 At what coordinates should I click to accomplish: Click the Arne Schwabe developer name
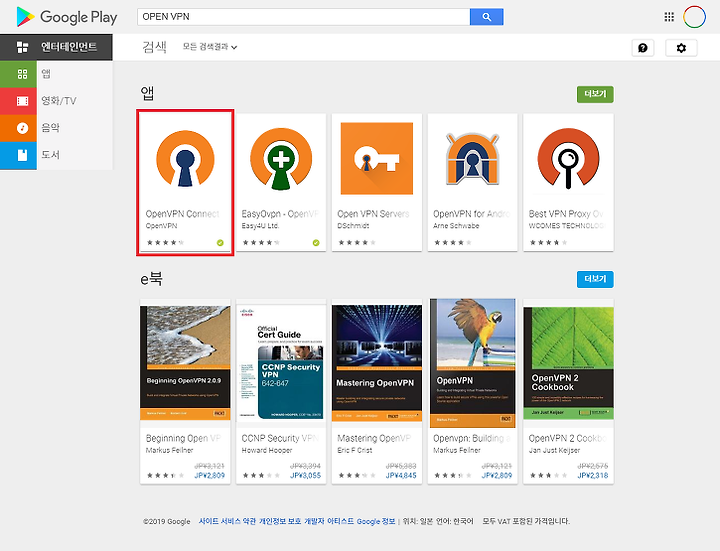[456, 226]
